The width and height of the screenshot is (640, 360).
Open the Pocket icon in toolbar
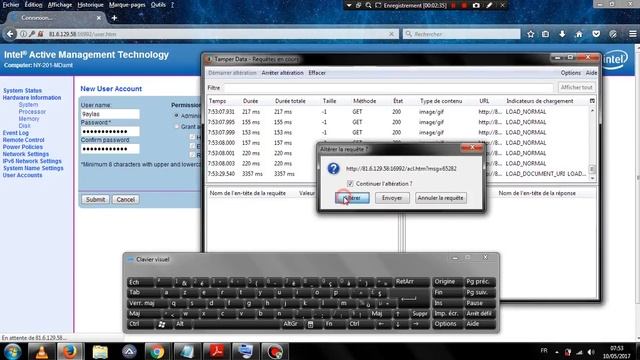[x=596, y=34]
